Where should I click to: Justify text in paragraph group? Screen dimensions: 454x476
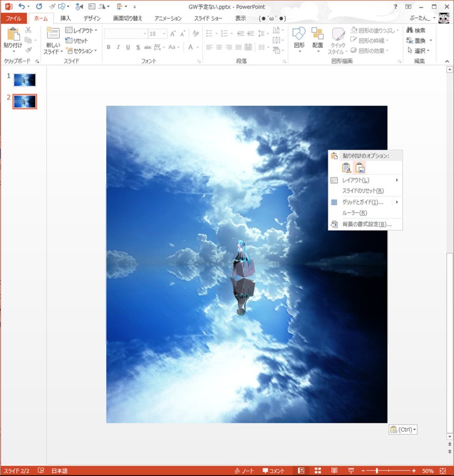click(238, 47)
